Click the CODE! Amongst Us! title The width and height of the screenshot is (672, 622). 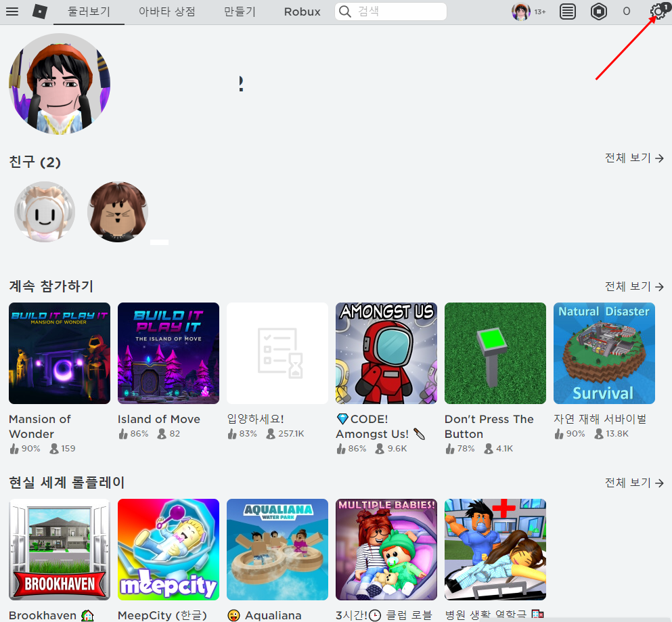click(380, 426)
